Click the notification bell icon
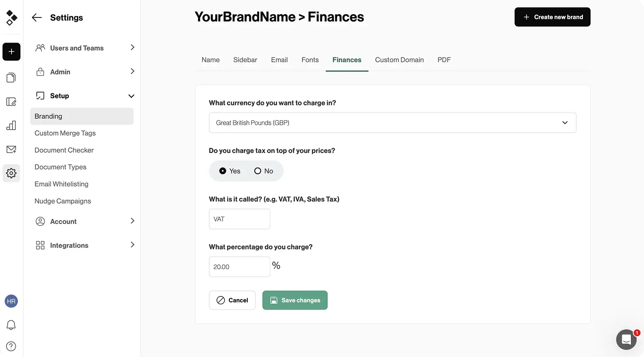Image resolution: width=644 pixels, height=357 pixels. pyautogui.click(x=12, y=325)
